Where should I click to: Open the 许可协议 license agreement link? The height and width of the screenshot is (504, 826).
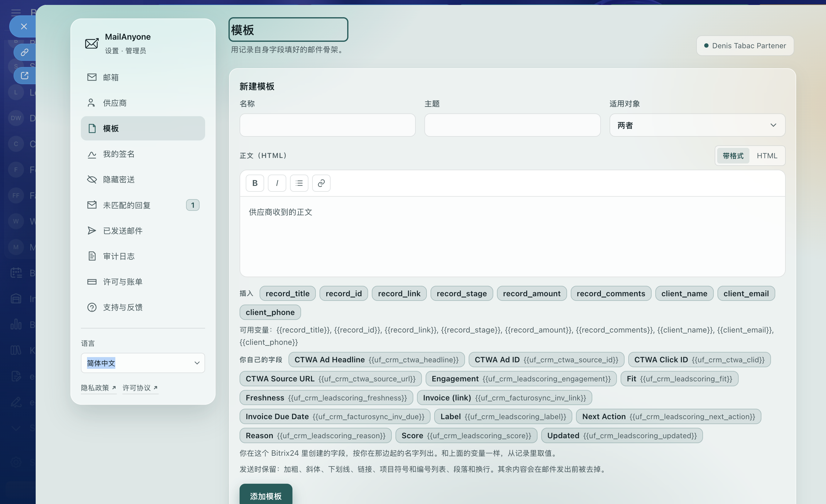[x=140, y=388]
